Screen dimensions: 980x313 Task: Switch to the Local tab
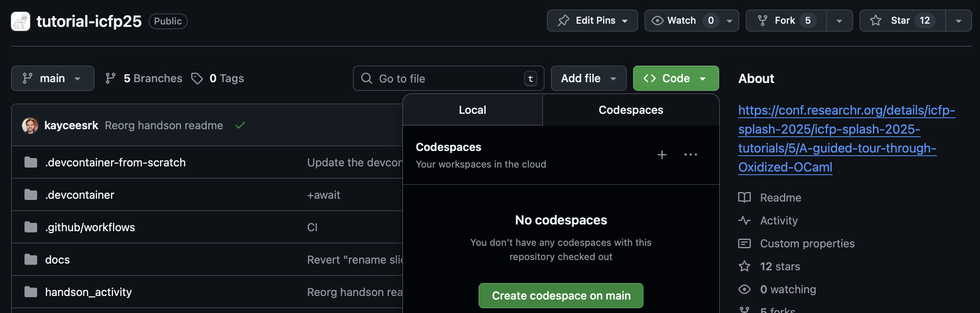[x=472, y=110]
